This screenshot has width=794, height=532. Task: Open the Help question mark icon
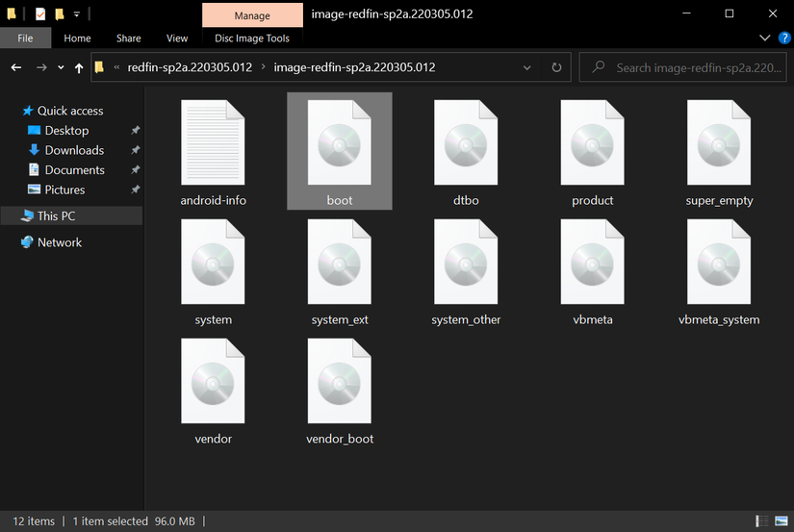784,38
